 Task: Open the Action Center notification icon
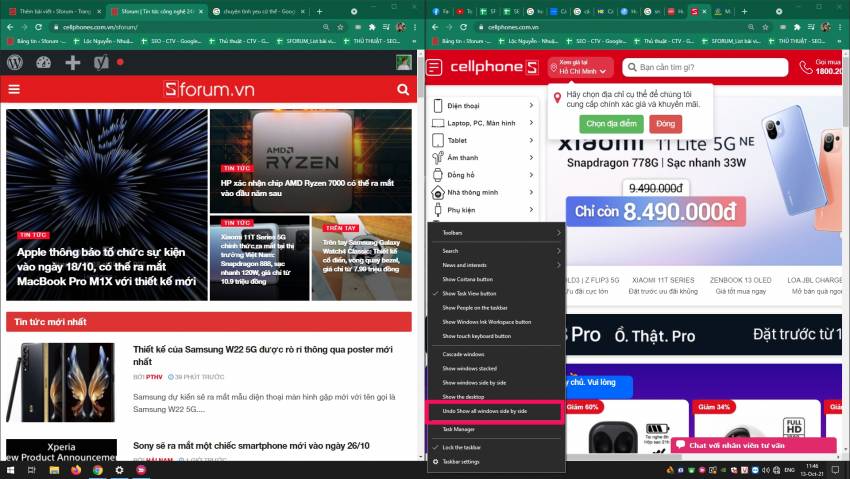(x=835, y=470)
